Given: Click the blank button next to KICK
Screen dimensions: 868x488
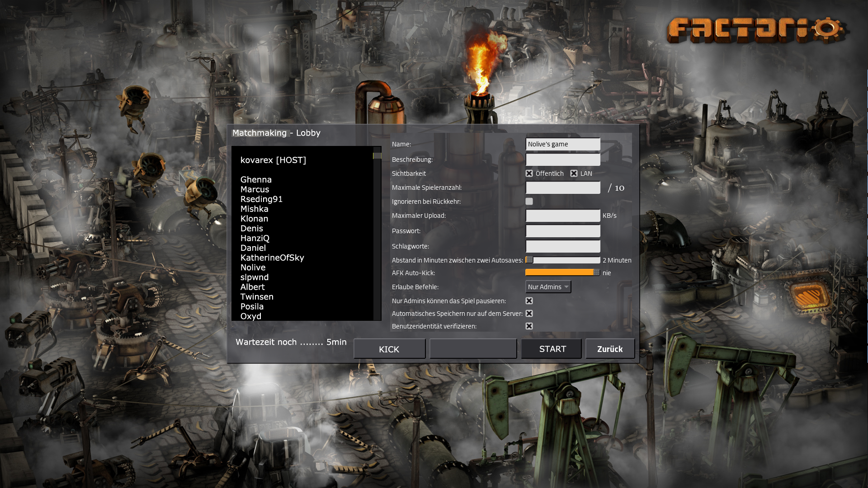Looking at the screenshot, I should [473, 349].
